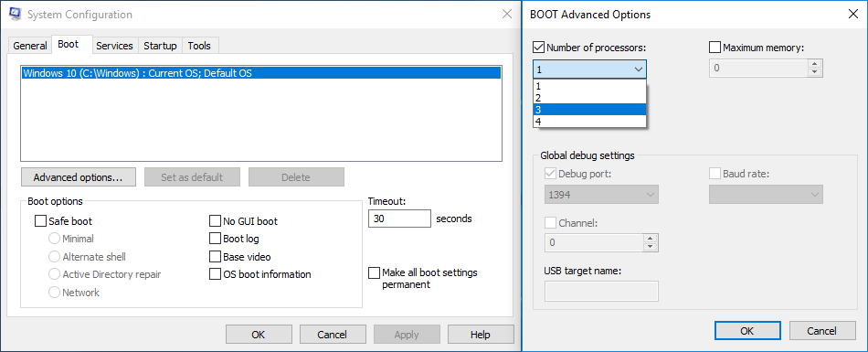
Task: Close the BOOT Advanced Options dialog
Action: coord(853,15)
